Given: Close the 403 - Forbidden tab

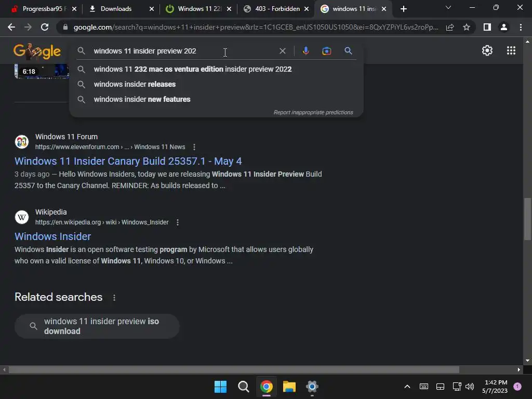Looking at the screenshot, I should pyautogui.click(x=307, y=9).
